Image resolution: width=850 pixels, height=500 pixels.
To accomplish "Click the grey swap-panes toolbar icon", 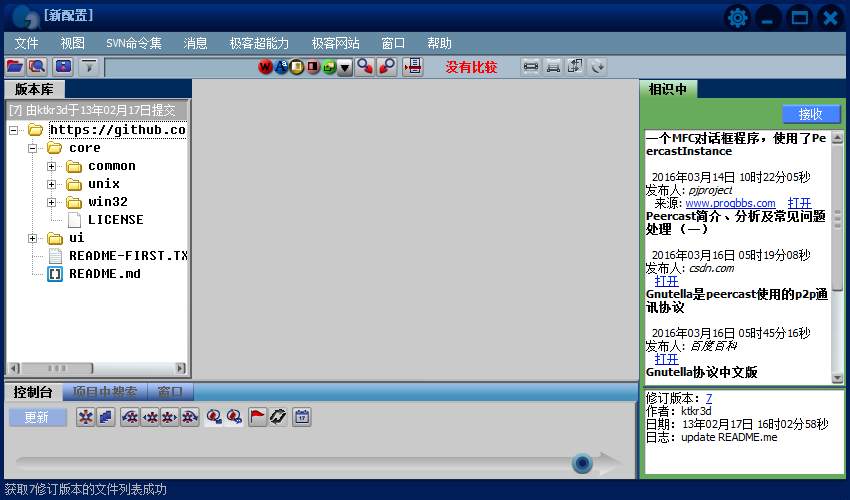I will [x=575, y=67].
